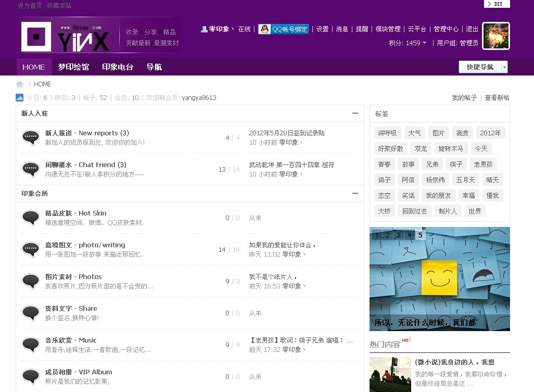
Task: Click the QQ penguin account binding icon
Action: [x=264, y=29]
